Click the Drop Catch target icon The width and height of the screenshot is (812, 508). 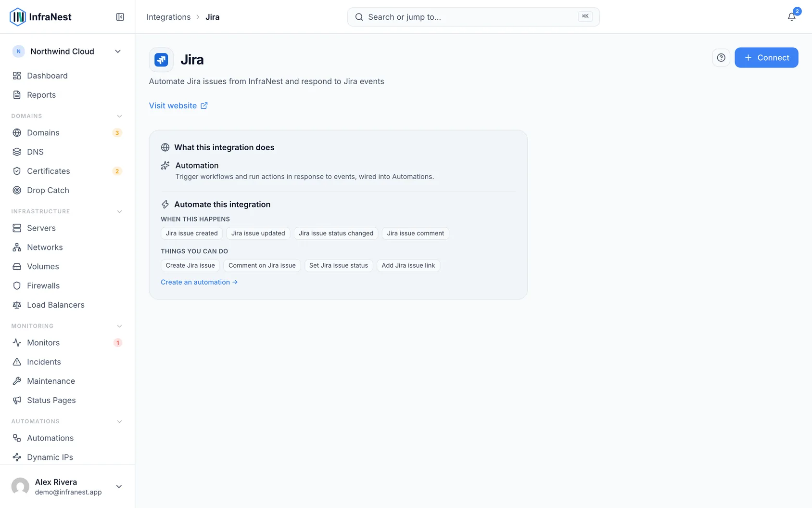[x=17, y=190]
